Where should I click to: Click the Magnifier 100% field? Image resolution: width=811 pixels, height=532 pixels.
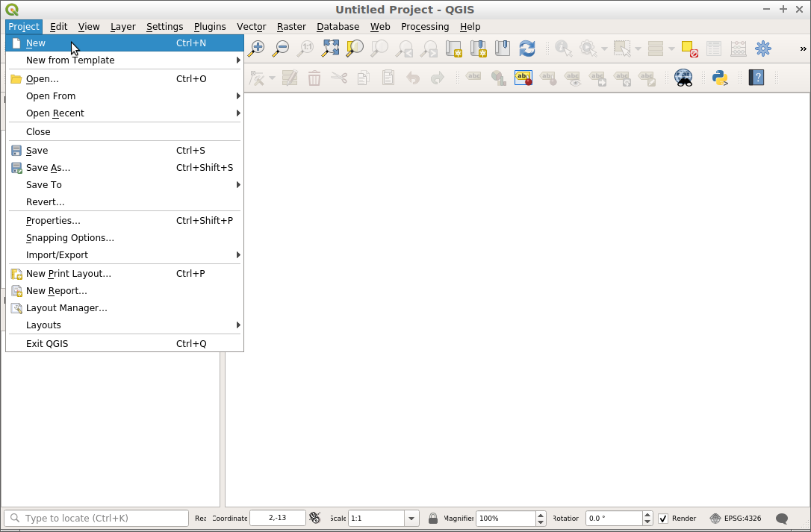pyautogui.click(x=506, y=518)
